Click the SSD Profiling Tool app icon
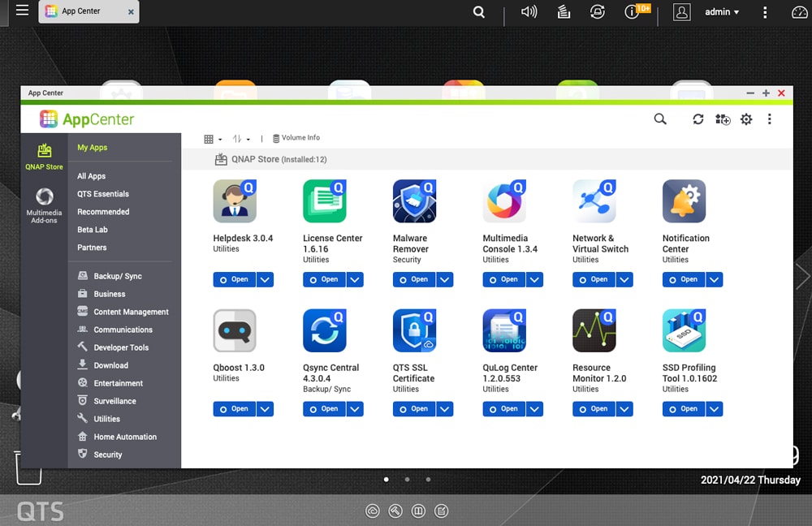812x526 pixels. pos(684,330)
